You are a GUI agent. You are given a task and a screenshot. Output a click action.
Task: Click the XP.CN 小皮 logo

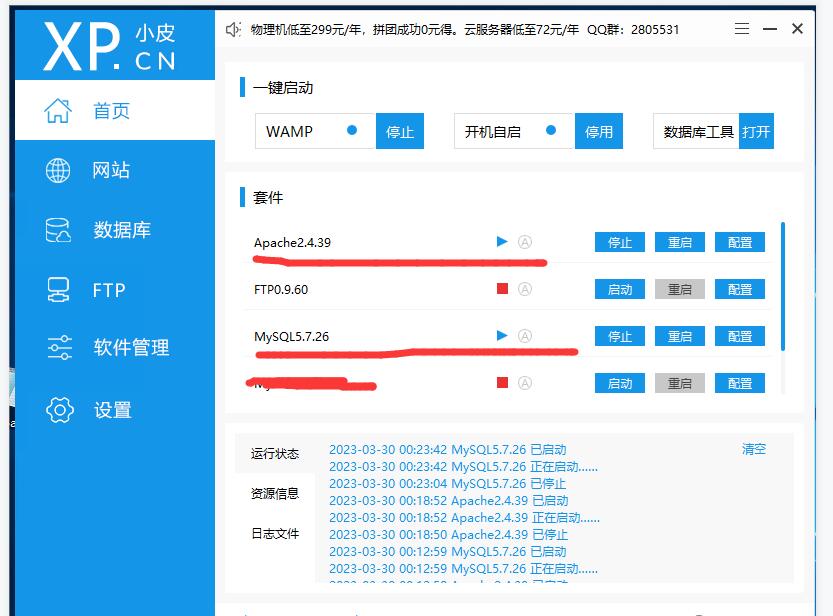(x=109, y=47)
